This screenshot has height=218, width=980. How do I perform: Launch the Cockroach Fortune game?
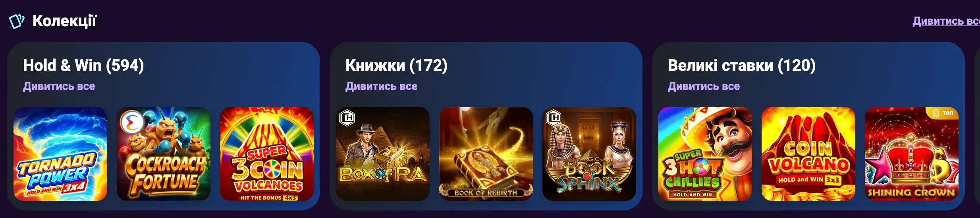pos(164,154)
